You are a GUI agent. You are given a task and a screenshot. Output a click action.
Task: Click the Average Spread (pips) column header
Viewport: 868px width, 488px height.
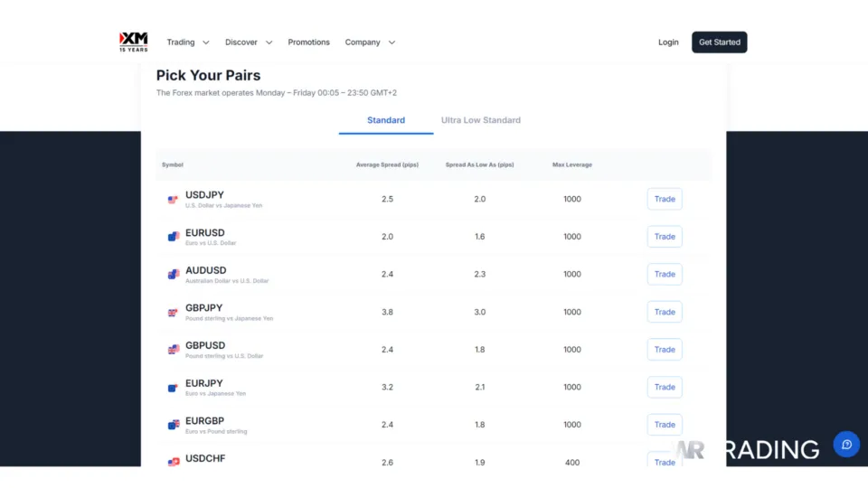tap(387, 164)
